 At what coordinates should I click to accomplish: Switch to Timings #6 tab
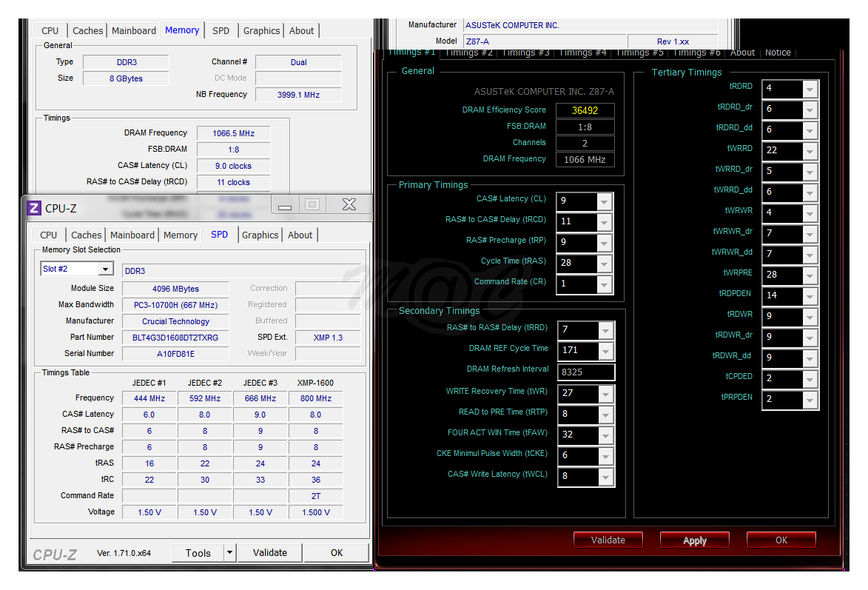(697, 53)
